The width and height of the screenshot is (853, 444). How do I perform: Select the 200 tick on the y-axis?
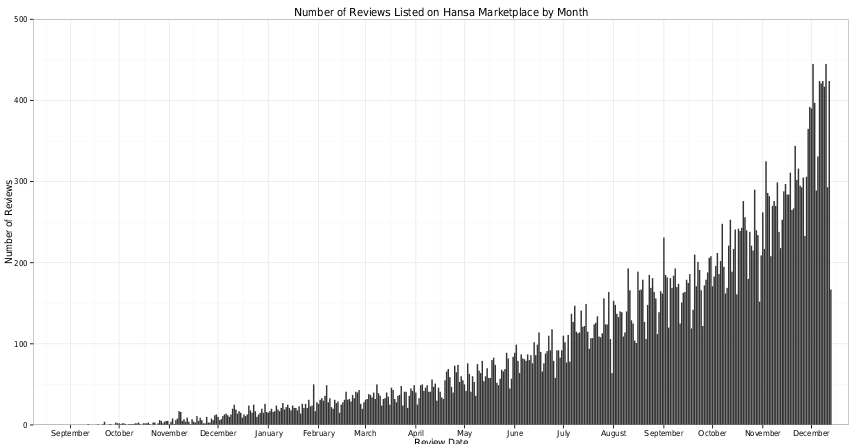click(23, 263)
